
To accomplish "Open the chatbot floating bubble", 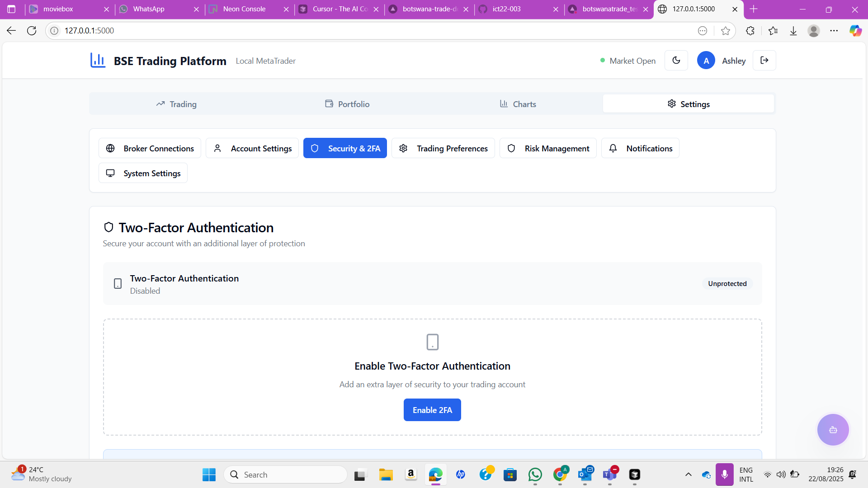I will [x=833, y=430].
